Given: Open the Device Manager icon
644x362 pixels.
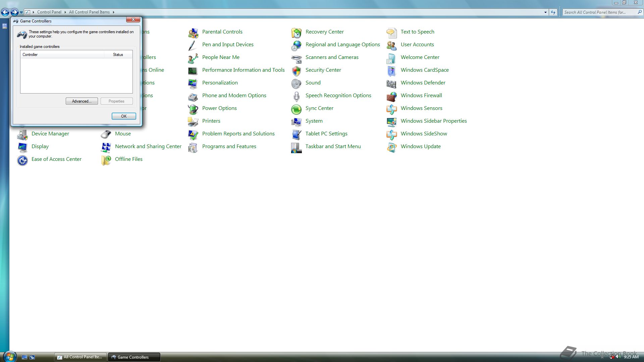Looking at the screenshot, I should tap(22, 134).
